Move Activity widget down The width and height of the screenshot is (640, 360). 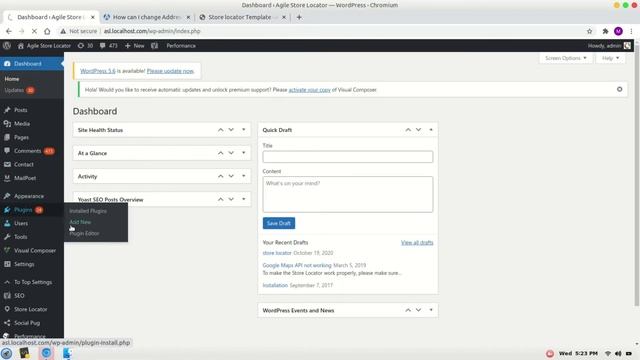(x=231, y=176)
